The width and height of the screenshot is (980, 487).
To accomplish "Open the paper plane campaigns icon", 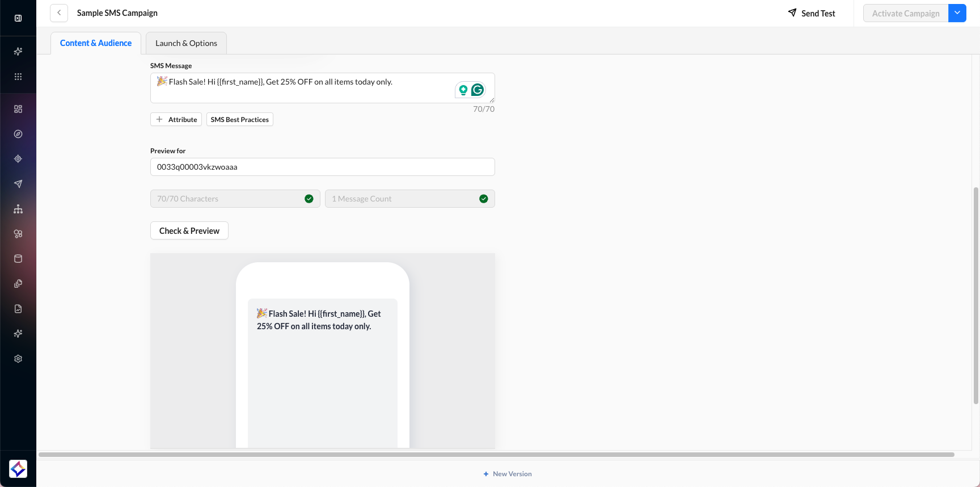I will pyautogui.click(x=18, y=184).
